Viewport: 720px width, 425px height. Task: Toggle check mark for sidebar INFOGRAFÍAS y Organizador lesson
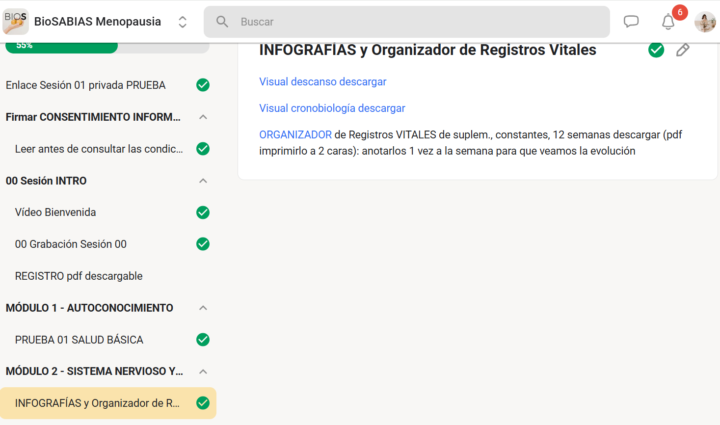coord(203,403)
